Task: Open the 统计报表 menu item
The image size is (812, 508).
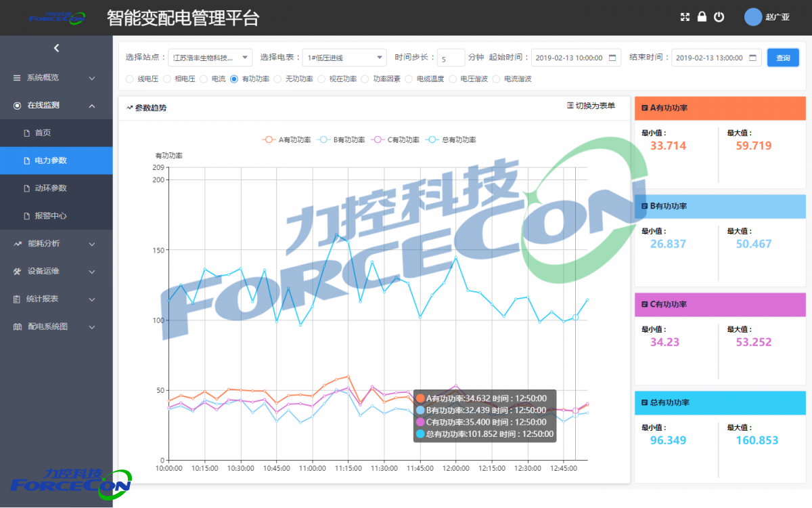Action: pyautogui.click(x=56, y=299)
